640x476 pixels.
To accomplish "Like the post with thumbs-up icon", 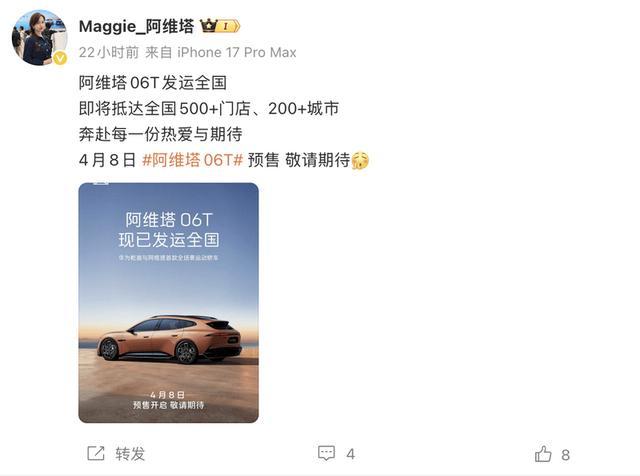I will point(543,454).
